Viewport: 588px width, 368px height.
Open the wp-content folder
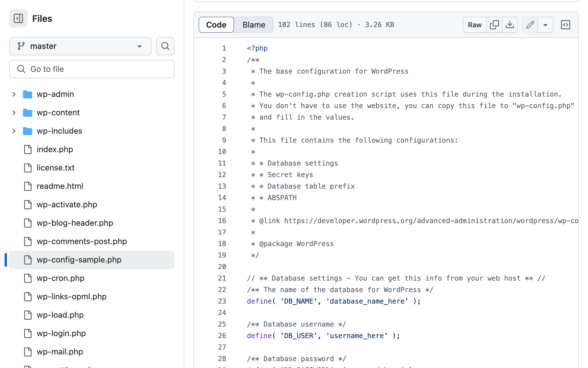[x=58, y=113]
